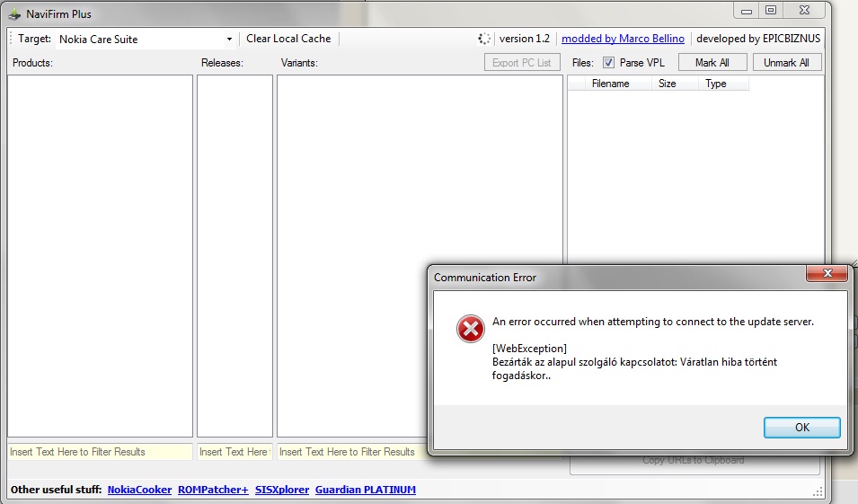Click the NaviFirm Plus title bar app icon

[x=14, y=13]
